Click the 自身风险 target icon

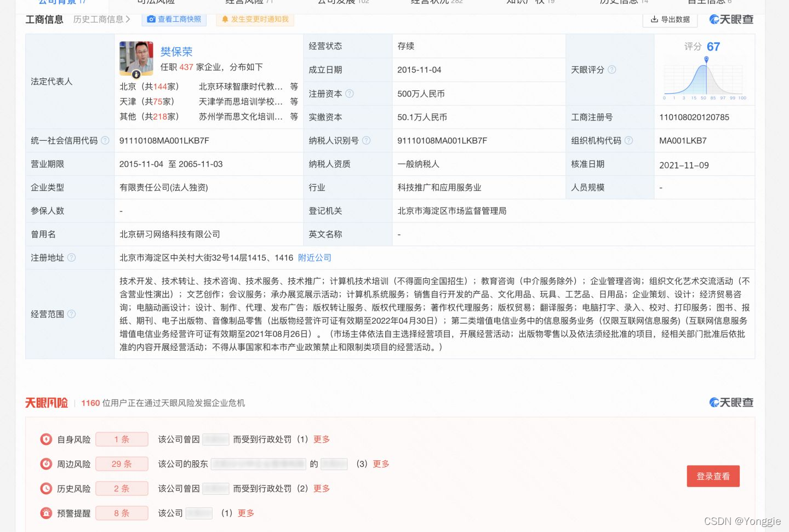(x=46, y=439)
